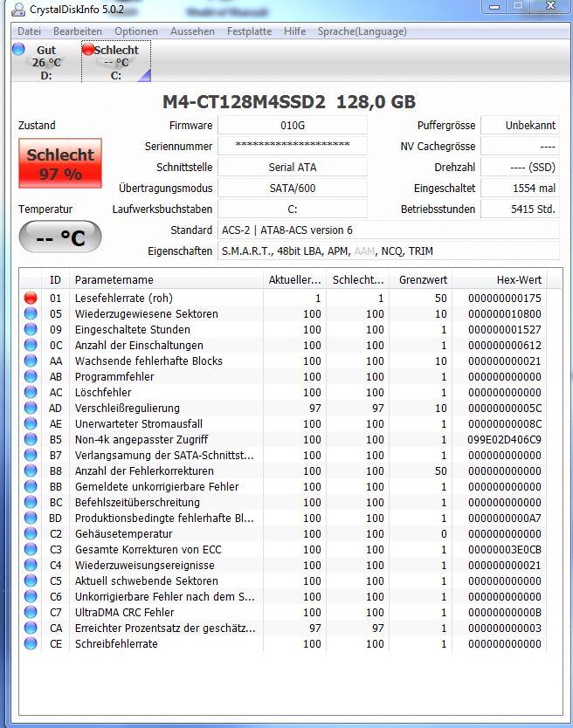Viewport: 573px width, 728px height.
Task: Click the blue status icon for Non-4k angepasster Zugriff
Action: coord(31,439)
